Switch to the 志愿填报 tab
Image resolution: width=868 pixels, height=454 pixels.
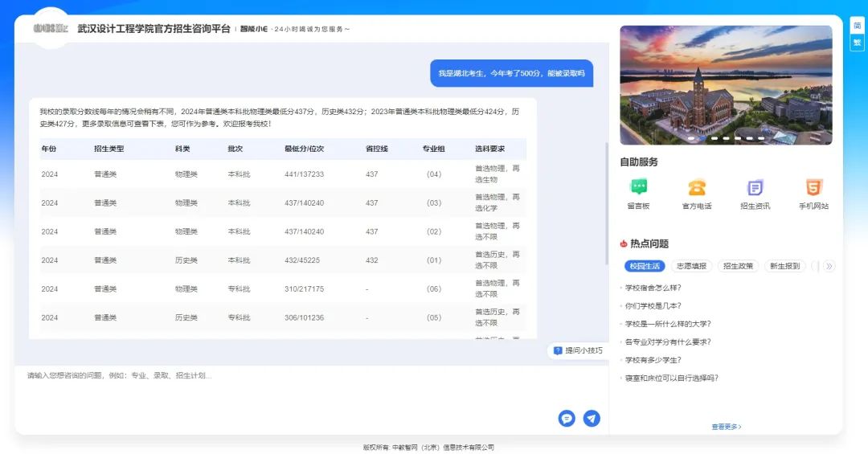[x=691, y=266]
